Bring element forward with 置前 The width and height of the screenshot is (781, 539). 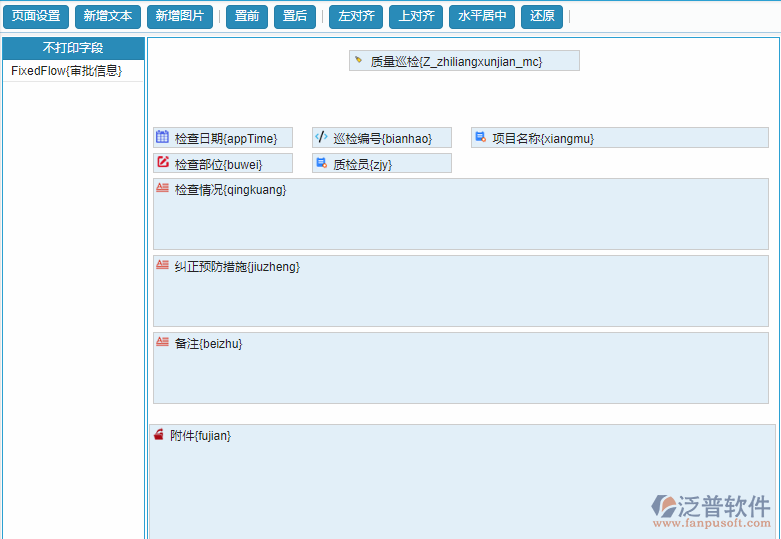coord(247,16)
